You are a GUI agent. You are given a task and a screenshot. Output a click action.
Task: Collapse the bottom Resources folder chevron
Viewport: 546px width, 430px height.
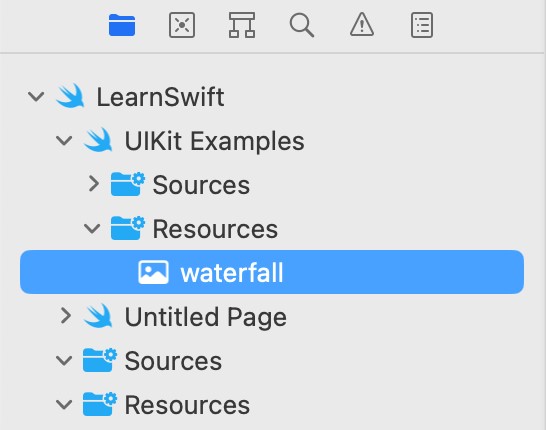64,405
